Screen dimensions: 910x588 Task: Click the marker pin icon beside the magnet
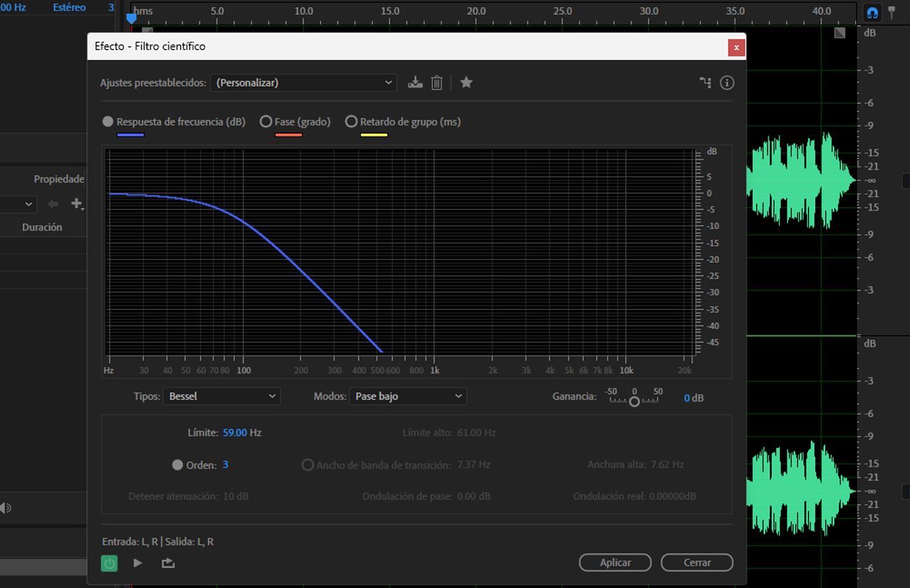(x=892, y=12)
